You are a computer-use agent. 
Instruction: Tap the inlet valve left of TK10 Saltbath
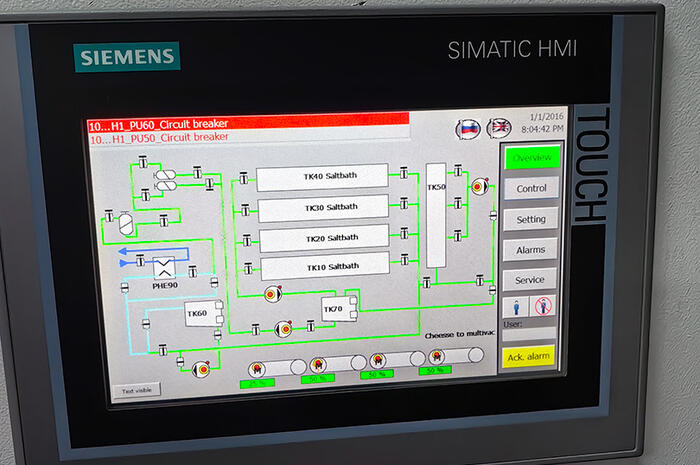pos(248,269)
